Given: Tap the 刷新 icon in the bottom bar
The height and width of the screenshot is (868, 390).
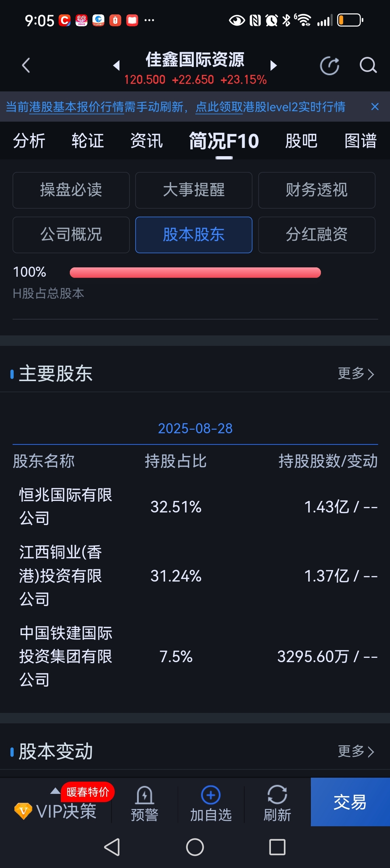Looking at the screenshot, I should click(x=277, y=795).
